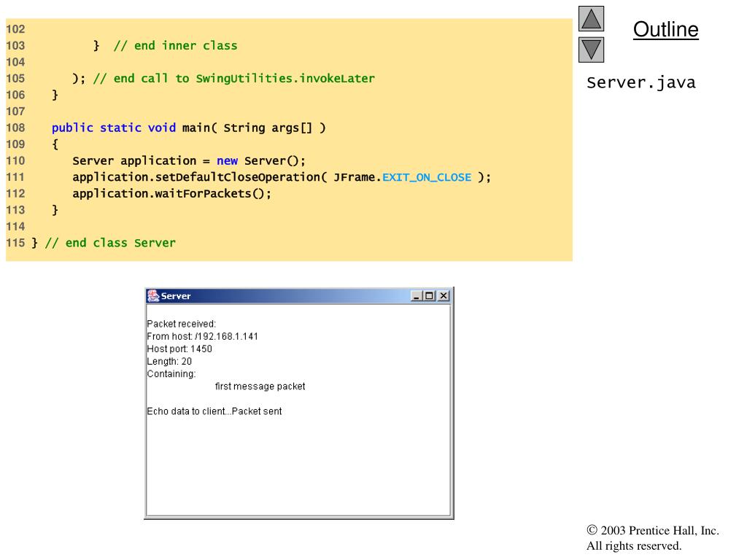Select the 'Packet received:' line

pyautogui.click(x=181, y=324)
